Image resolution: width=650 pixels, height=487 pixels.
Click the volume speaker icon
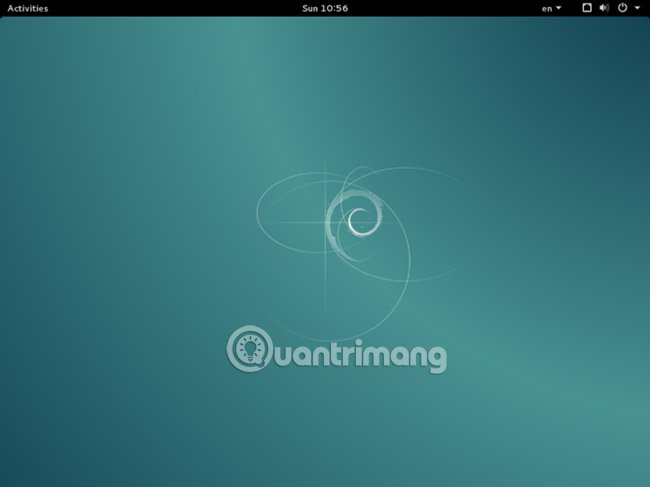tap(604, 7)
